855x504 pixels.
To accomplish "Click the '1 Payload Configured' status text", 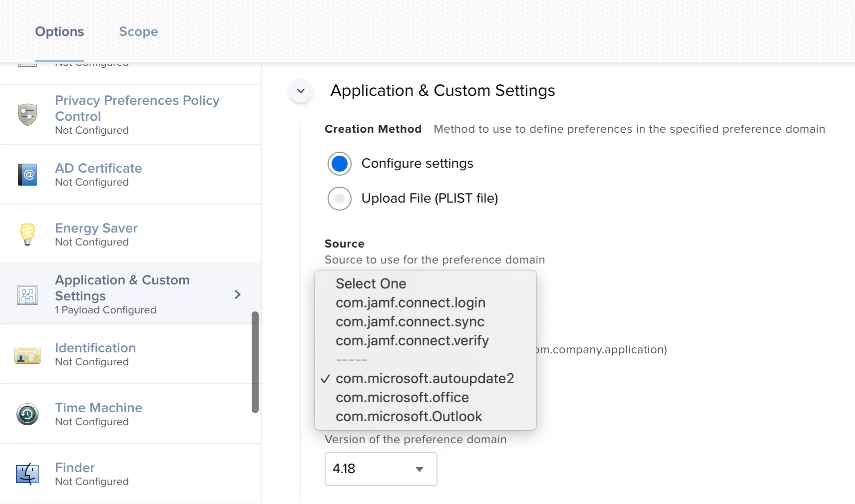I will (105, 310).
